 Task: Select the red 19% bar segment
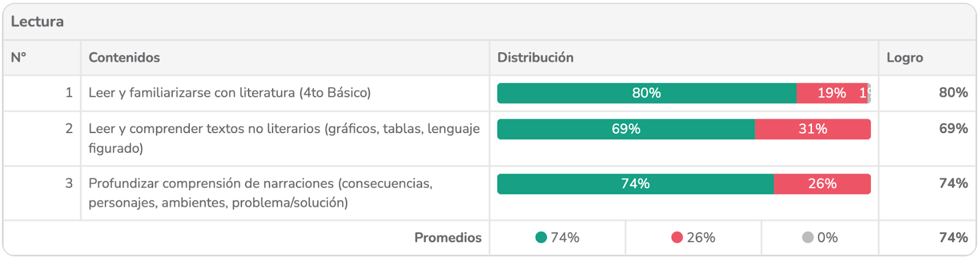point(831,93)
